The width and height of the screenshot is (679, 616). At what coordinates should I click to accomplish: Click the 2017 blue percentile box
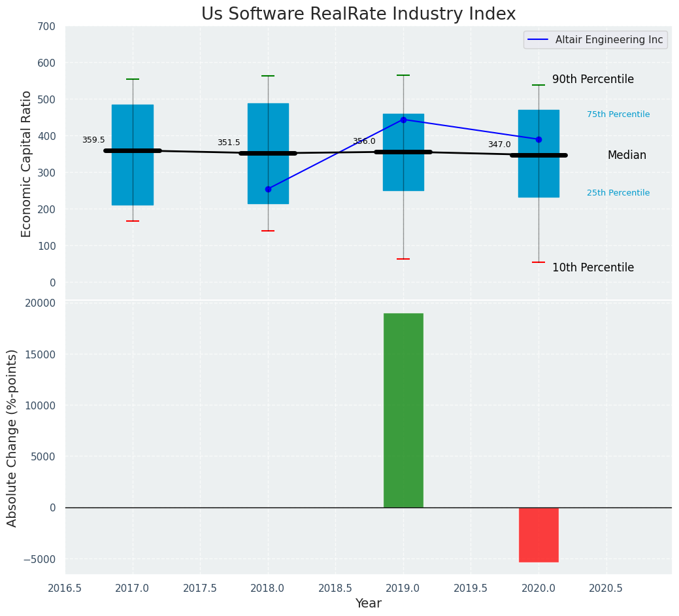coord(133,155)
